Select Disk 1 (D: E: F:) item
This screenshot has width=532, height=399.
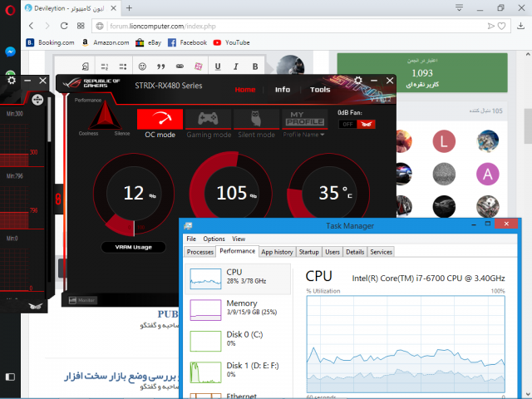[238, 372]
